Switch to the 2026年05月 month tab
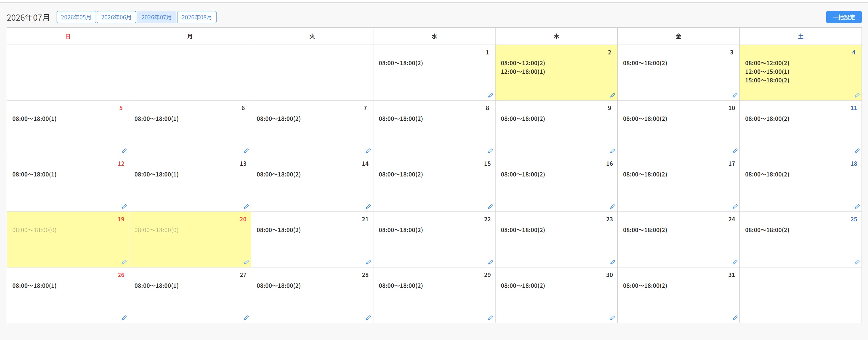Screen dimensions: 868x340 pos(76,17)
